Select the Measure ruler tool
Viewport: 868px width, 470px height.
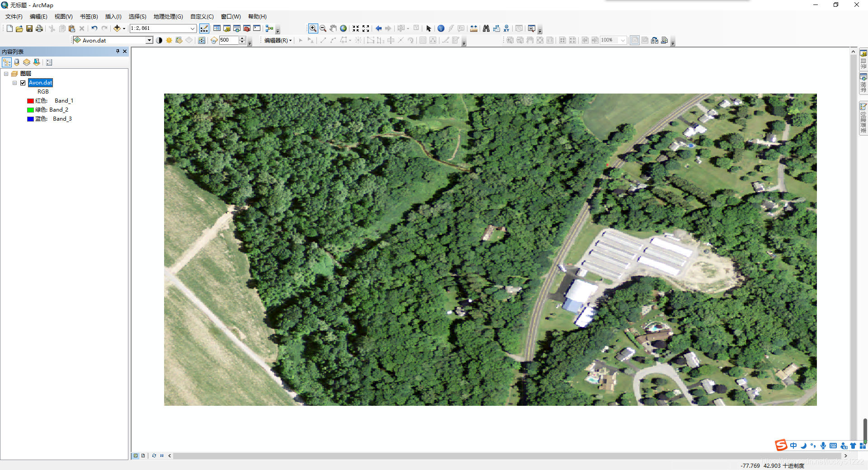coord(473,28)
